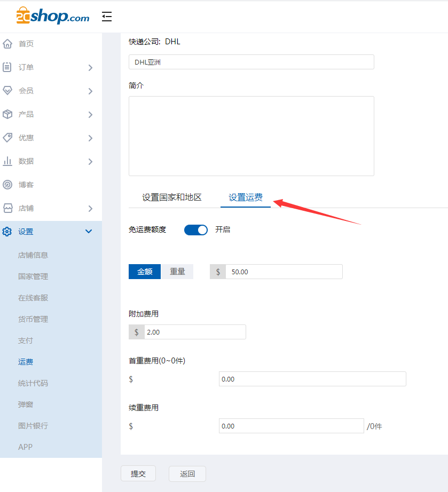
Task: Click the home icon beside 首页
Action: 7,44
